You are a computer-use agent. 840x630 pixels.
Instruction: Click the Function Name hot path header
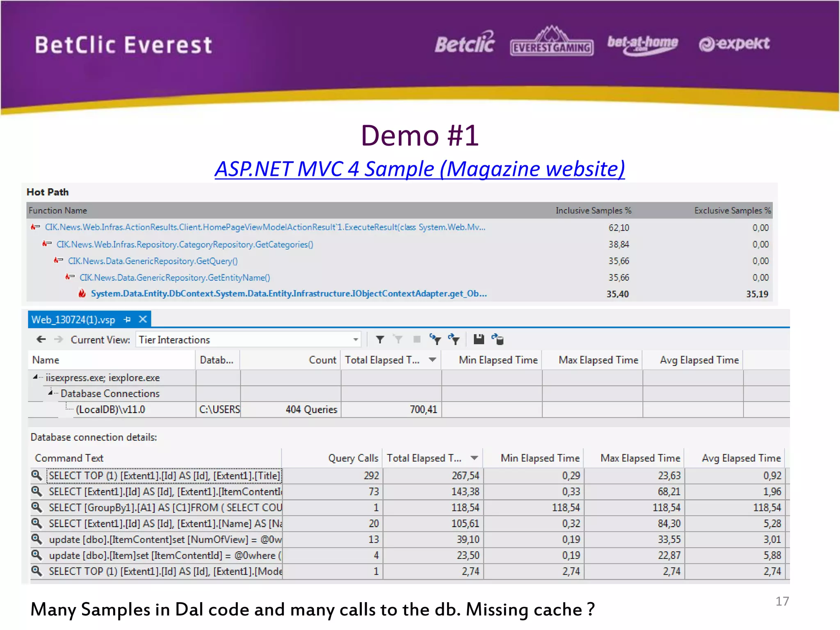tap(58, 210)
